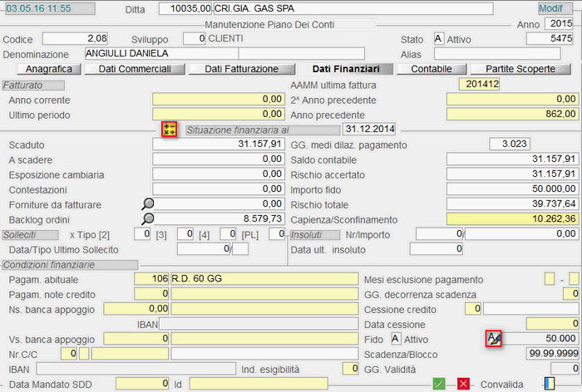Click the Importo fido value field
The width and height of the screenshot is (582, 392).
(512, 189)
